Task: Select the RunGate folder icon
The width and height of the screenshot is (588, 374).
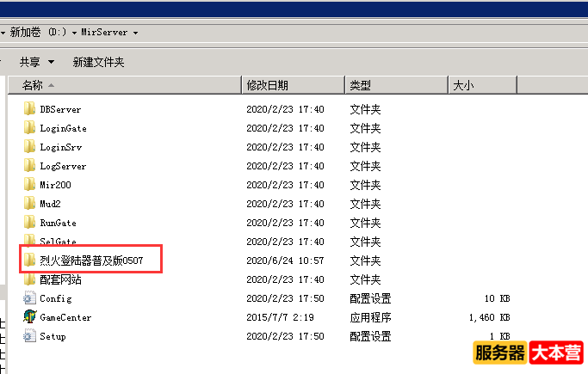Action: pyautogui.click(x=29, y=222)
